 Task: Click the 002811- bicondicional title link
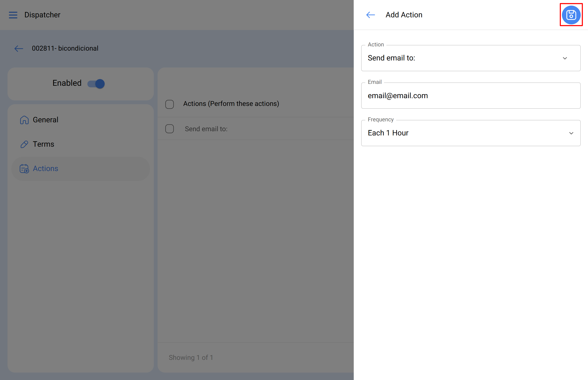pyautogui.click(x=65, y=48)
